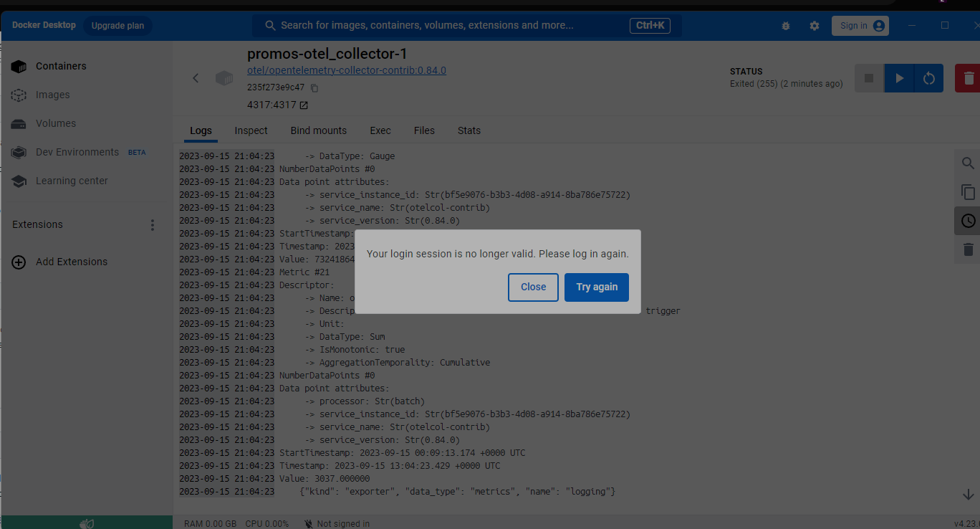Clear the terminal logs with trash icon
The height and width of the screenshot is (529, 980).
(968, 249)
